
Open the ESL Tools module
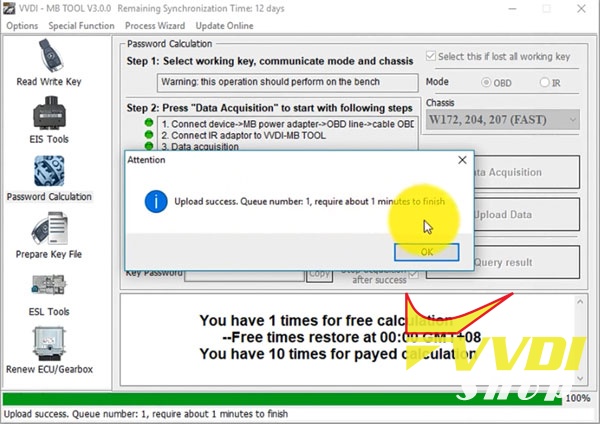(49, 295)
